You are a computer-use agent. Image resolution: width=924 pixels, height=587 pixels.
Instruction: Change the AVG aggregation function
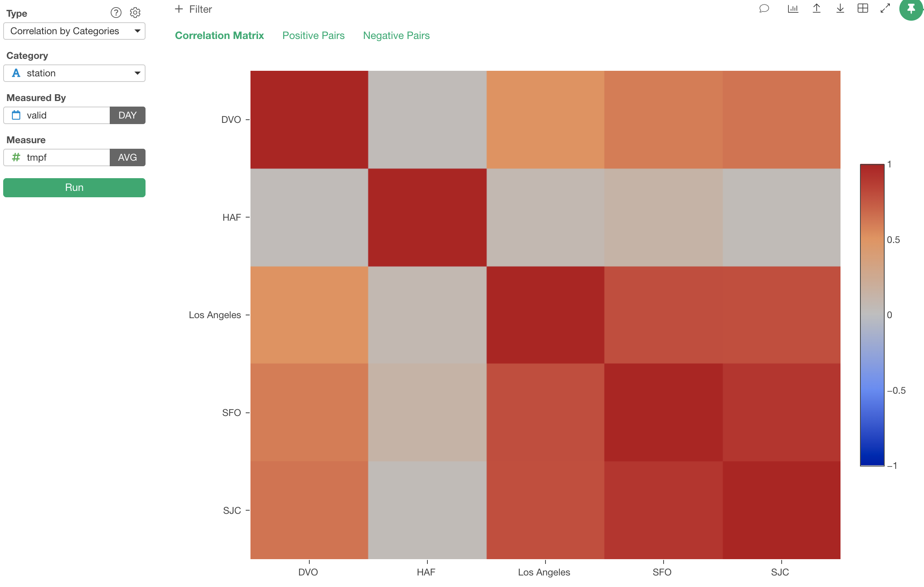127,157
